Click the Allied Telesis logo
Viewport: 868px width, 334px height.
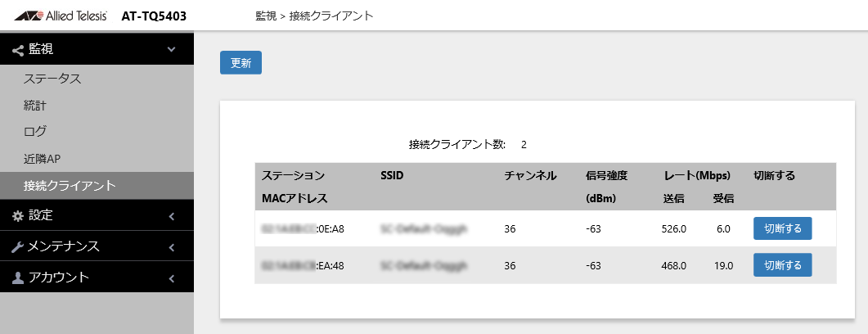tap(61, 16)
